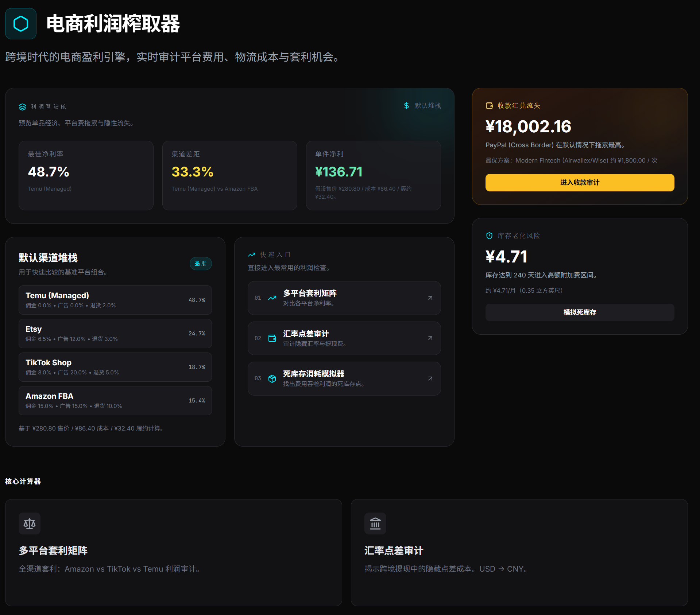This screenshot has width=700, height=615.
Task: Click the layers icon beside 利润驾驶舱
Action: 23,107
